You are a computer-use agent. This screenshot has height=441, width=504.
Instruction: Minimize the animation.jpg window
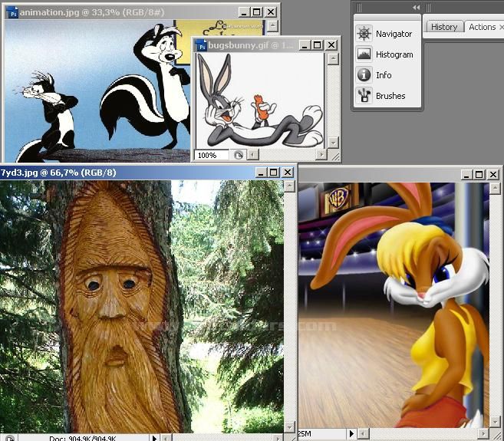(x=243, y=12)
